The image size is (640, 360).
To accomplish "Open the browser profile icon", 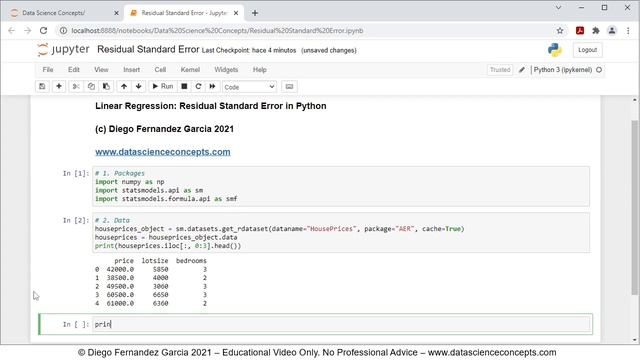I will [612, 31].
